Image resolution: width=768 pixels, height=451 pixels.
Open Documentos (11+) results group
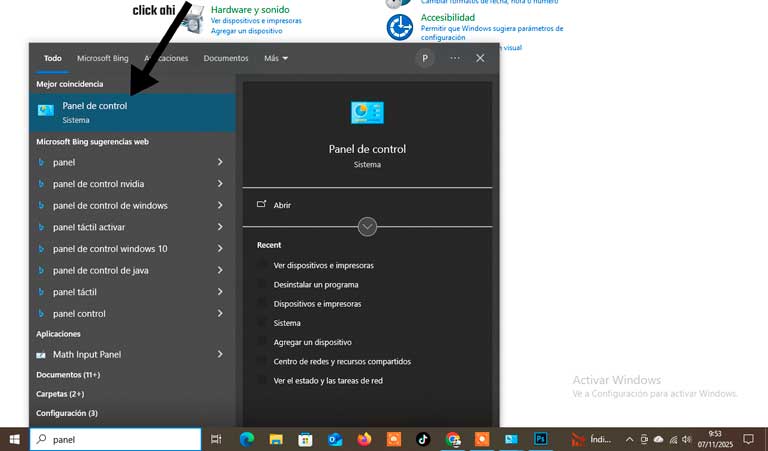(x=68, y=375)
